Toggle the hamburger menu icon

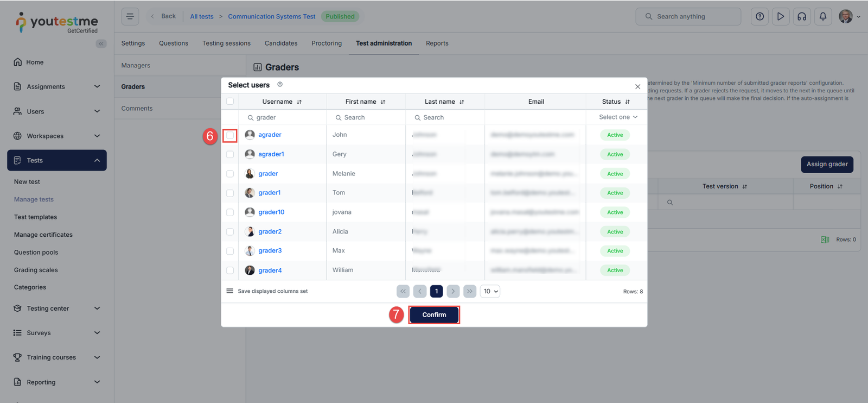pos(130,16)
